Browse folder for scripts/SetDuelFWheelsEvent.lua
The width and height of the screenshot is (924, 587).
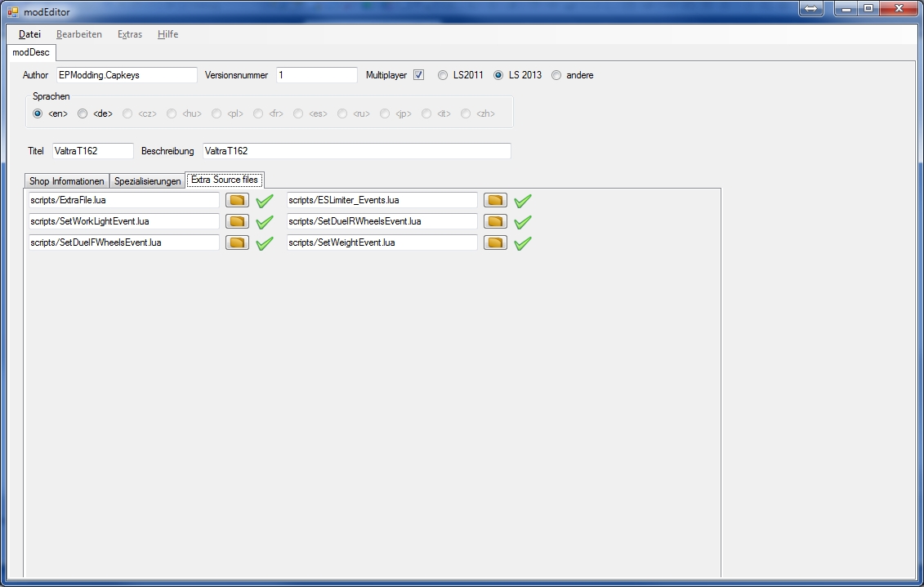pyautogui.click(x=237, y=242)
